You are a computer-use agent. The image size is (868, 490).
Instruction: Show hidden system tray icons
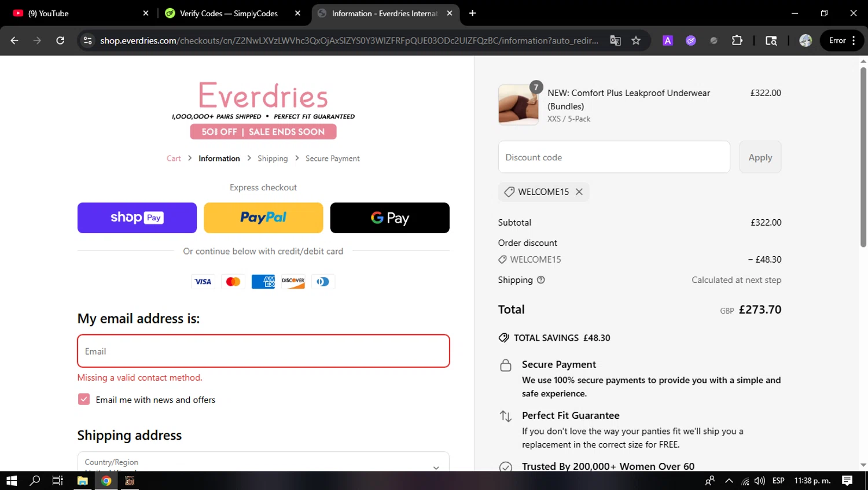(x=729, y=481)
